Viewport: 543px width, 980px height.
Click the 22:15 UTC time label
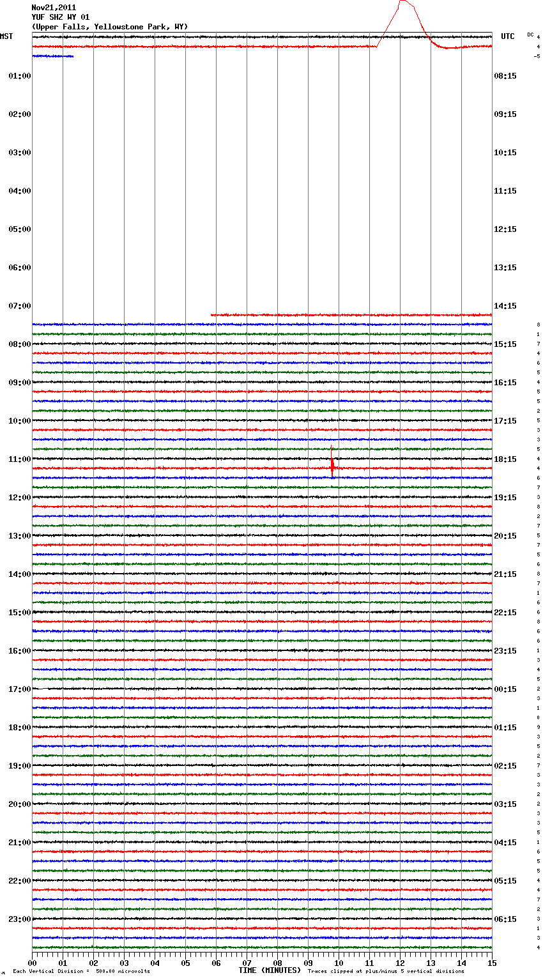click(x=505, y=613)
